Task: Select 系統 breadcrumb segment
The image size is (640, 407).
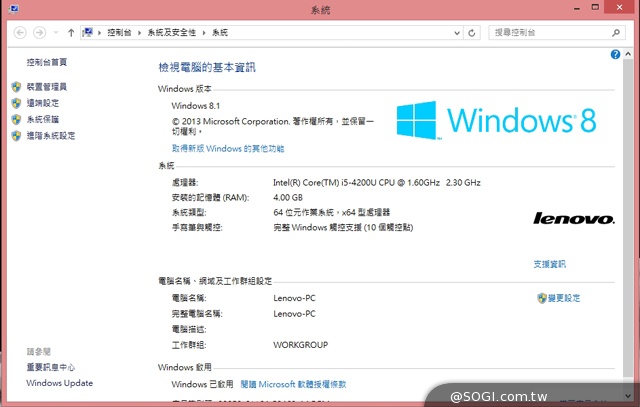Action: [220, 33]
